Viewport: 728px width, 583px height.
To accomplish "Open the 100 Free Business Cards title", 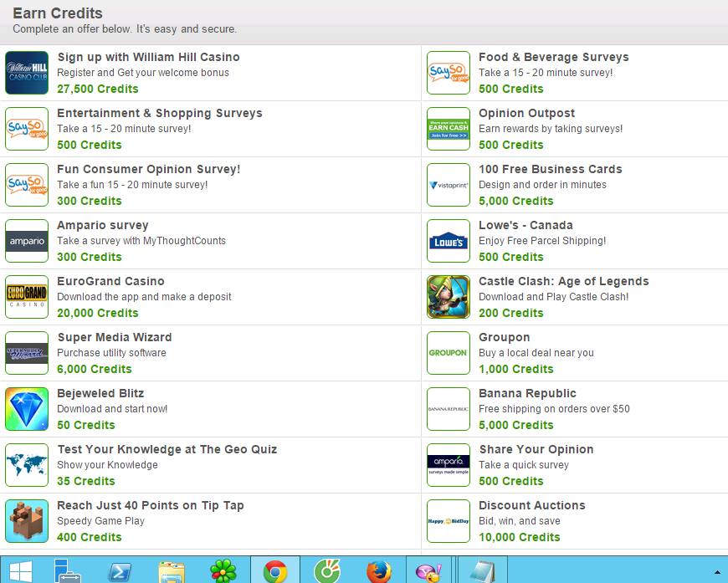I will coord(550,170).
